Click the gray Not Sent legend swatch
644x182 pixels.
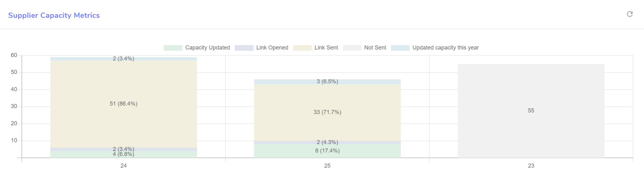coord(352,48)
